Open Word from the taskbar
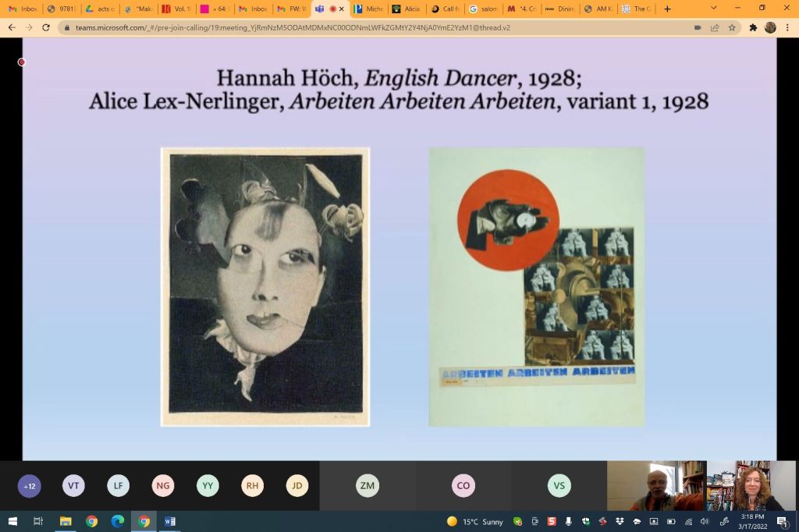 click(170, 521)
